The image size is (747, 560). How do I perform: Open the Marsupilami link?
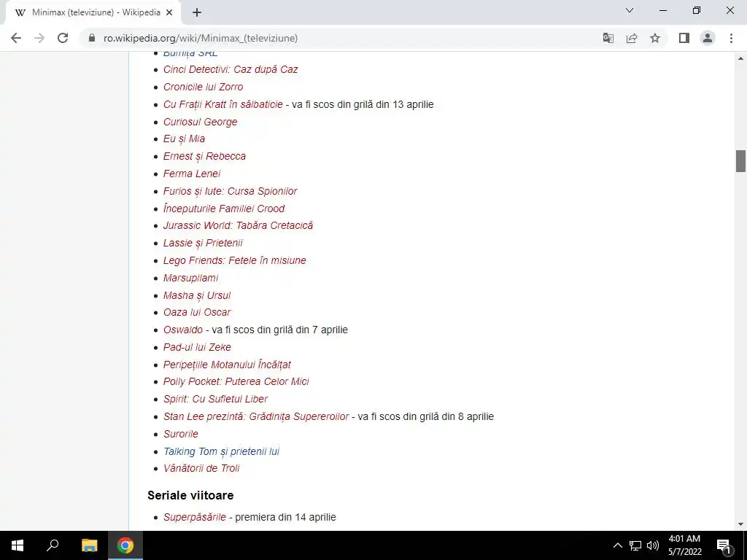tap(190, 278)
